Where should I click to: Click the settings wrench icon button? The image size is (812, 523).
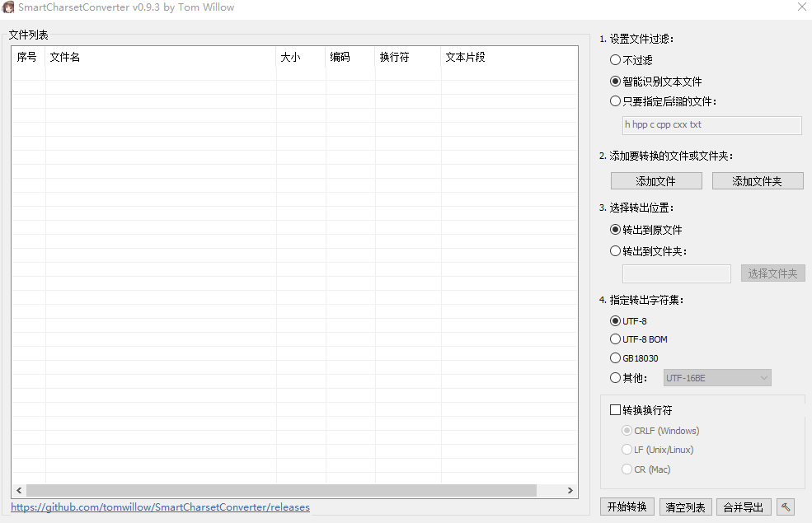point(786,507)
